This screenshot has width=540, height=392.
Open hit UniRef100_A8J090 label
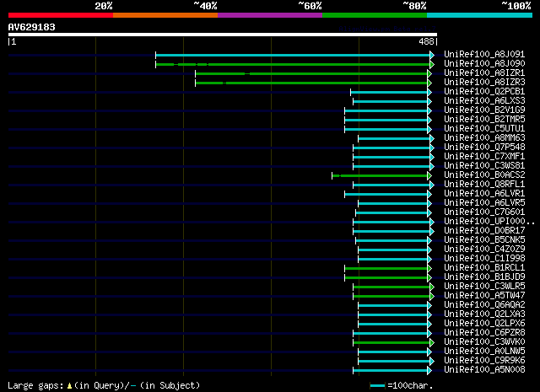tap(484, 63)
